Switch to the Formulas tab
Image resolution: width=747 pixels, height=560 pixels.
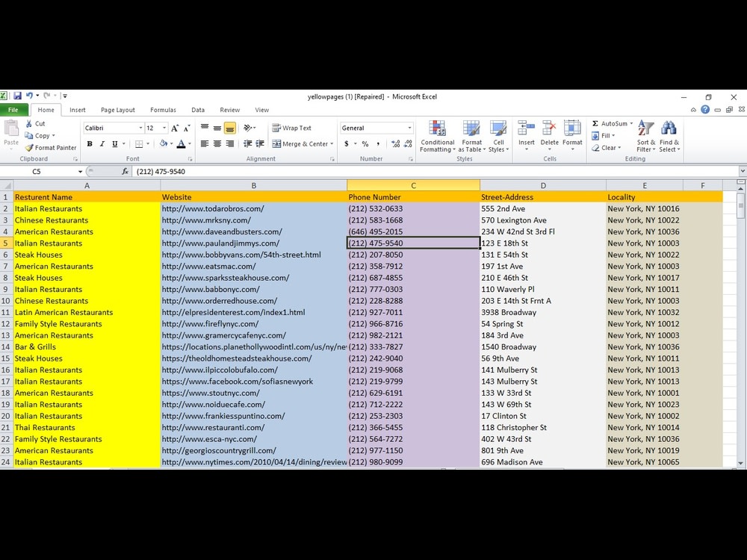point(163,110)
